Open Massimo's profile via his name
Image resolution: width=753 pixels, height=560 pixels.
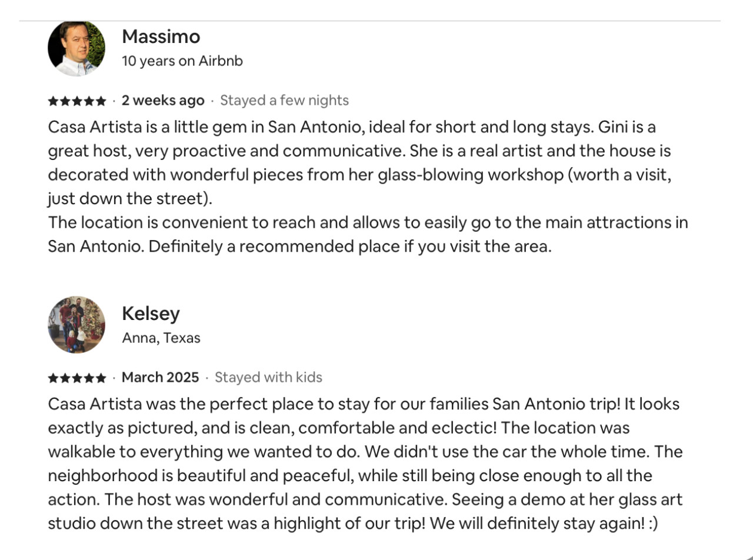(x=161, y=36)
